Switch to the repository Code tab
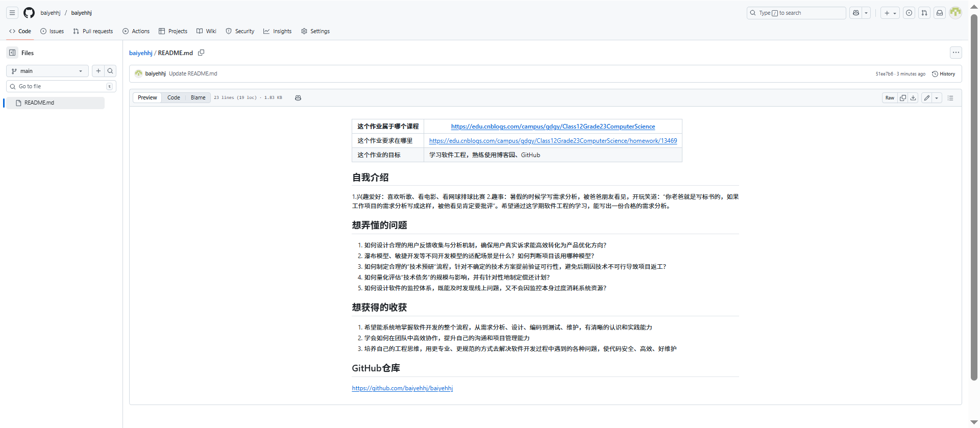This screenshot has height=428, width=980. click(x=20, y=31)
